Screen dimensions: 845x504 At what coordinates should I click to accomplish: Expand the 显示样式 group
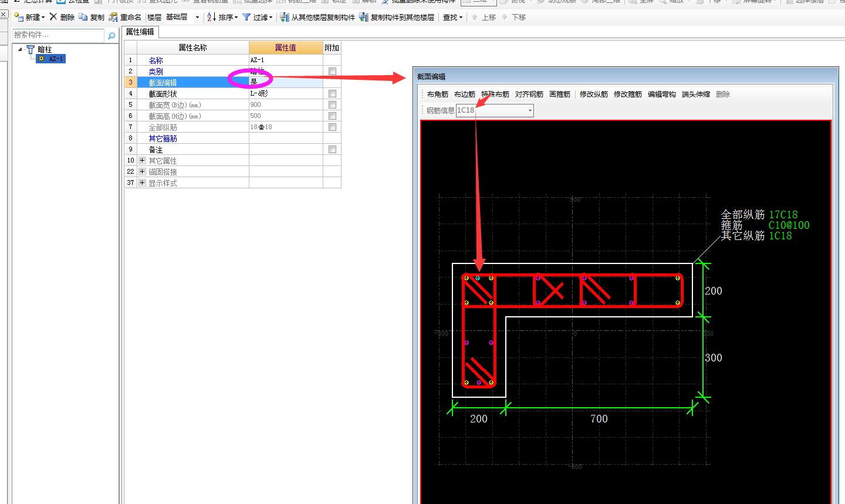(142, 182)
